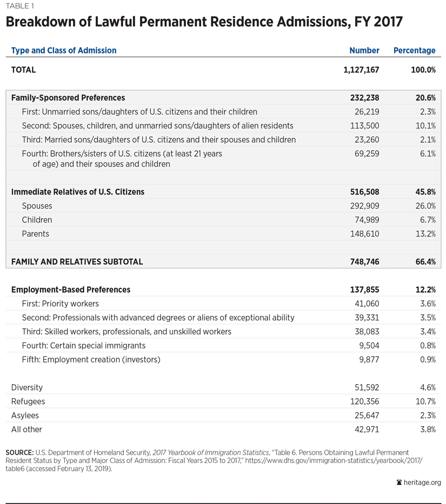Click the "Percentage" column header

click(414, 50)
